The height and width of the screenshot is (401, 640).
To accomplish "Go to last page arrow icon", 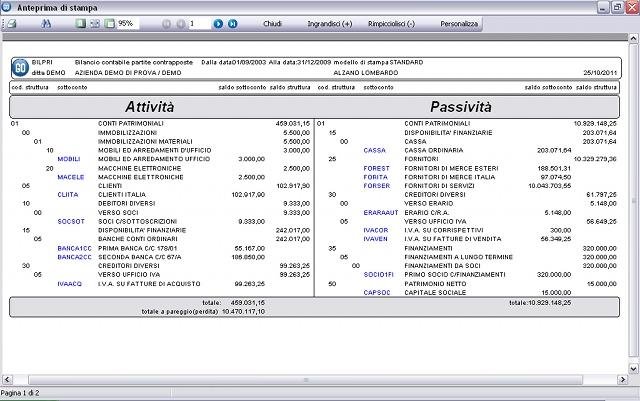I will (233, 24).
